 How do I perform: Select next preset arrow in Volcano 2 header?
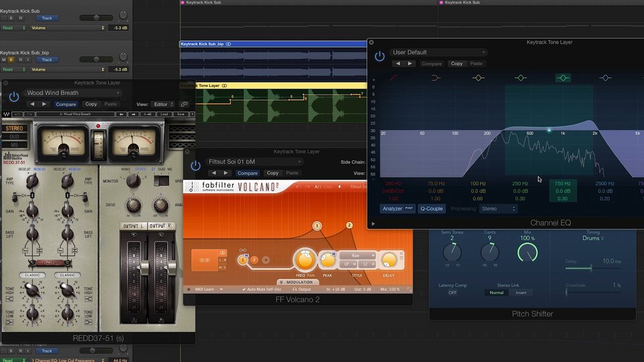[226, 173]
